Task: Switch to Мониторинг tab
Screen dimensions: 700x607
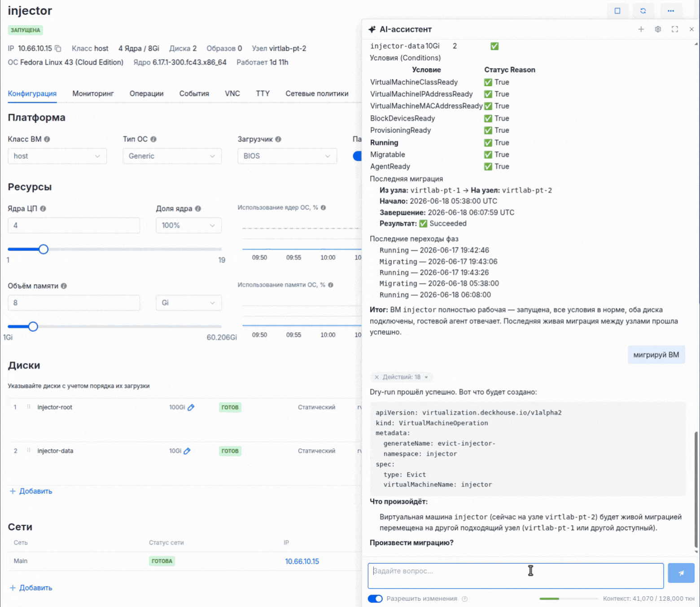Action: 93,93
